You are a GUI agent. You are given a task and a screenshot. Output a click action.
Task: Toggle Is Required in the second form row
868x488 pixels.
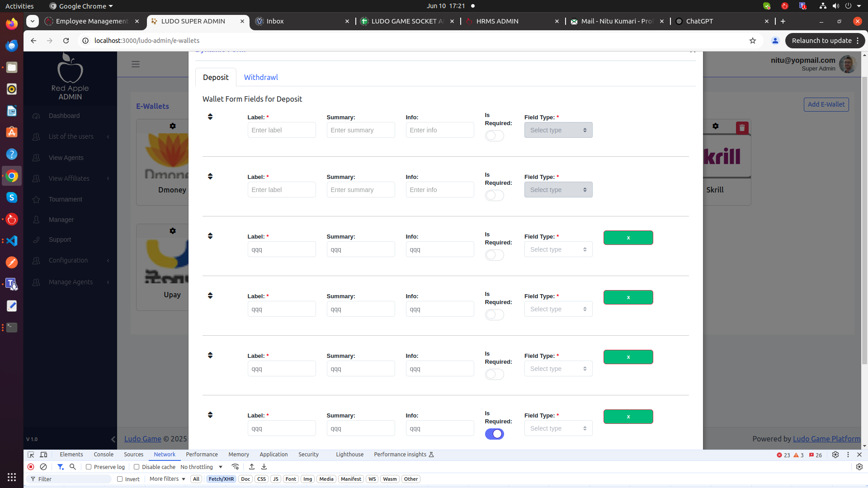[494, 195]
